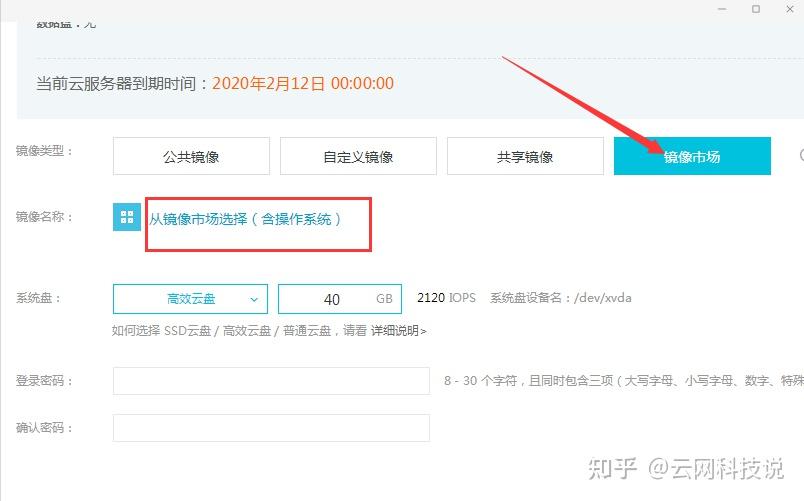
Task: Click the expiry time 2020年2月12日 00:00:00
Action: (x=303, y=84)
